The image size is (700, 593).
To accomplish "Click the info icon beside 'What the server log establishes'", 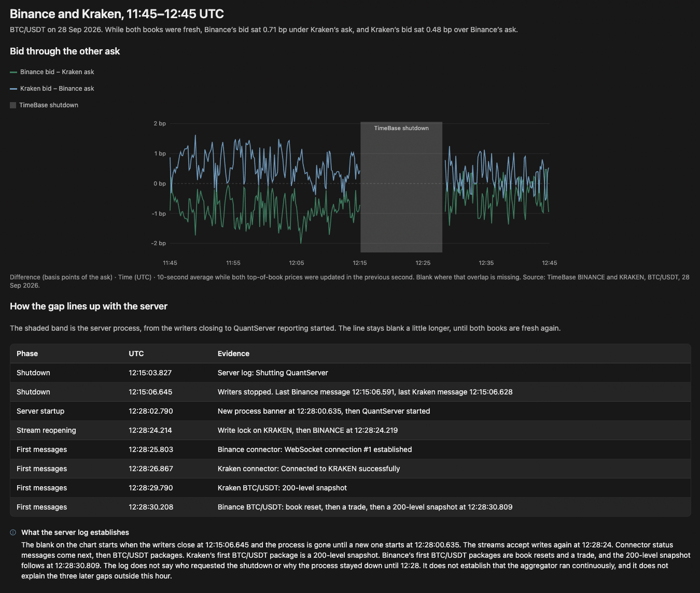I will (13, 532).
